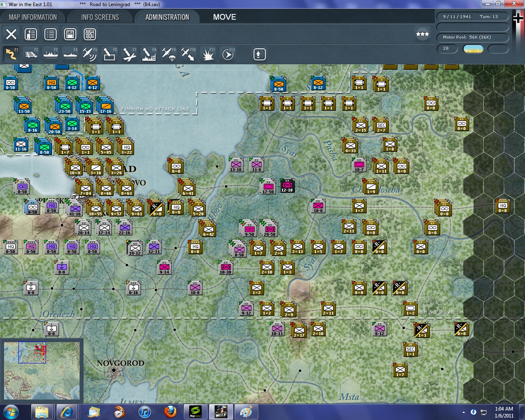Select the 0-16 supply depot unit
Viewport: 525px width, 420px height.
click(x=134, y=289)
